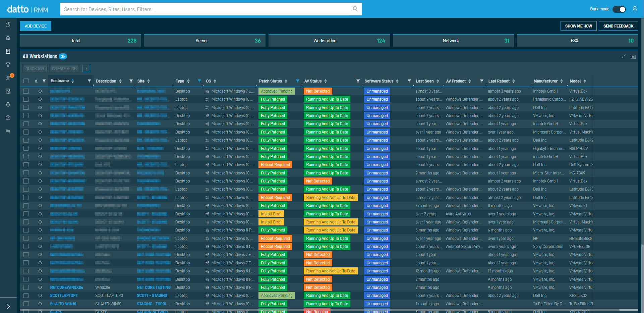Click the QUICK JOB button

(x=35, y=68)
